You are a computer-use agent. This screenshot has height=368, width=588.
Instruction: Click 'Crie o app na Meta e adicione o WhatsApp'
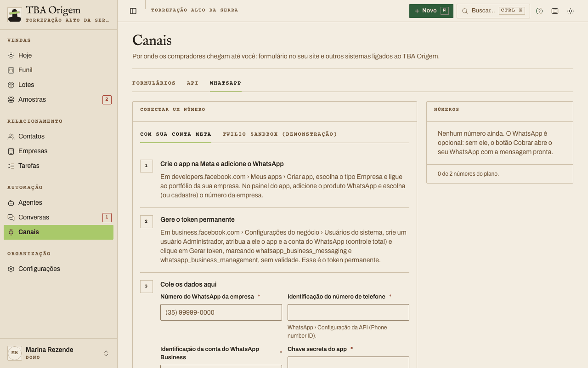click(x=222, y=164)
